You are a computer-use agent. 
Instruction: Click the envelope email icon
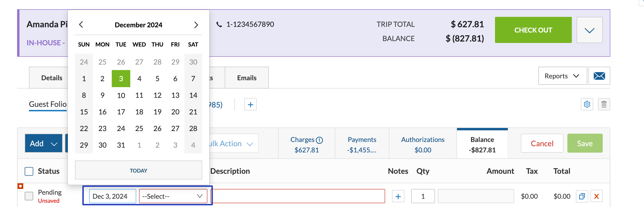point(599,76)
